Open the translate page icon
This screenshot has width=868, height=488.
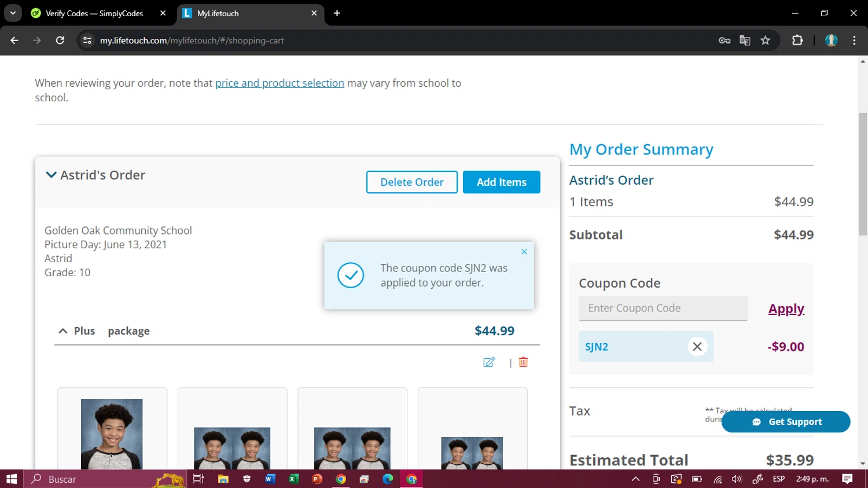click(745, 41)
